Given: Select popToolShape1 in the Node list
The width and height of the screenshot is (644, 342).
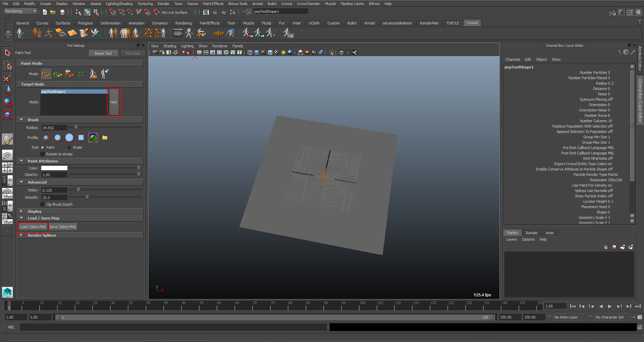Looking at the screenshot, I should pos(74,92).
